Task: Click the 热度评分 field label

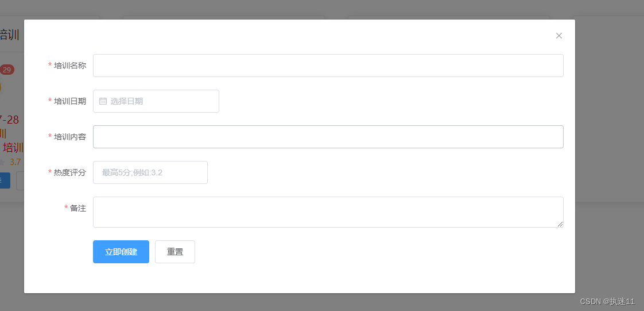Action: 70,172
